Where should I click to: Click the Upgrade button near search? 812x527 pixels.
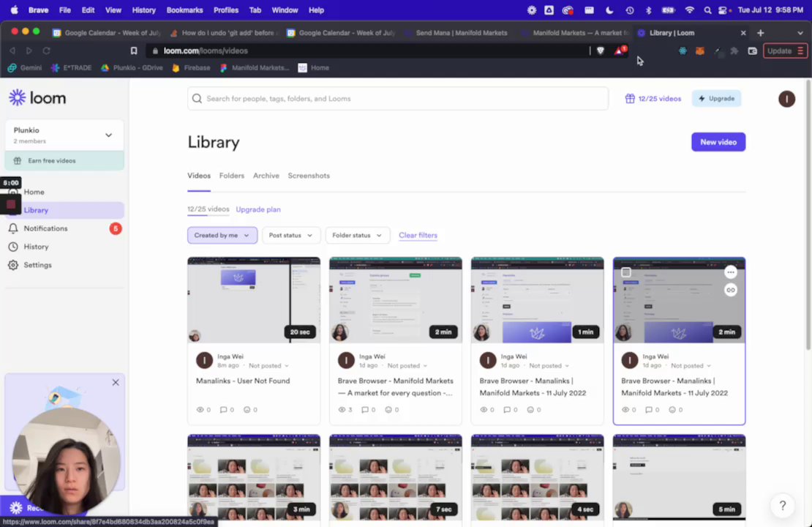click(716, 99)
